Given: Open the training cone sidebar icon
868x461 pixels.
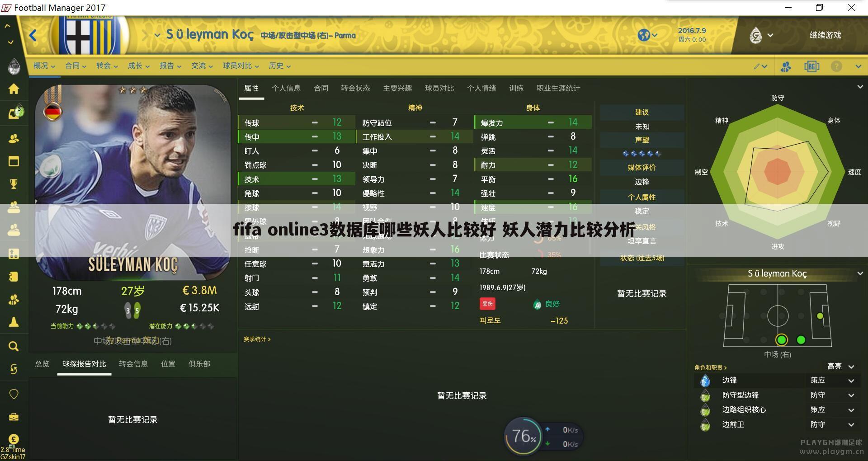Looking at the screenshot, I should pyautogui.click(x=14, y=322).
